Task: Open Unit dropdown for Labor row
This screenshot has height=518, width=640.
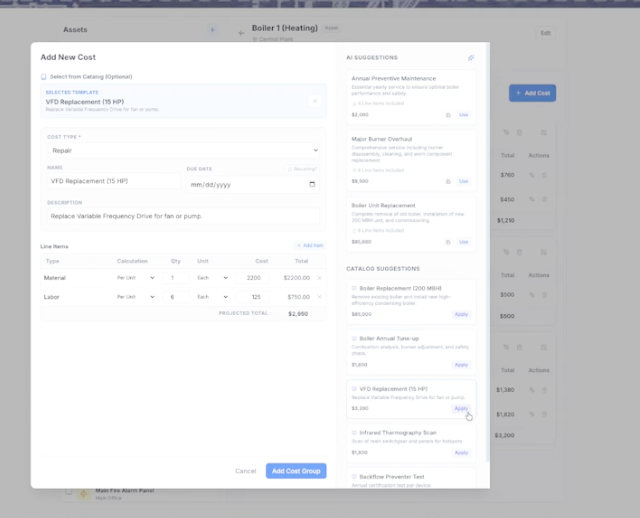Action: 212,296
